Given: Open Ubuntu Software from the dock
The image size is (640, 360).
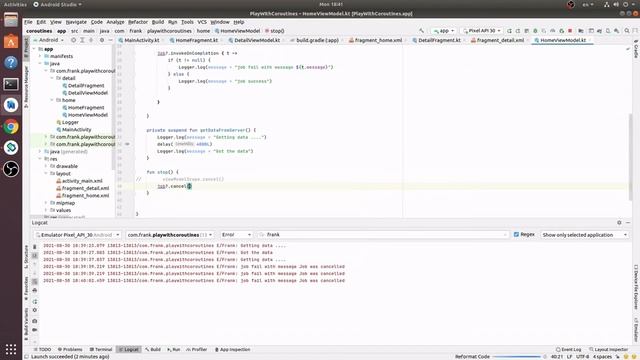Looking at the screenshot, I should click(11, 42).
